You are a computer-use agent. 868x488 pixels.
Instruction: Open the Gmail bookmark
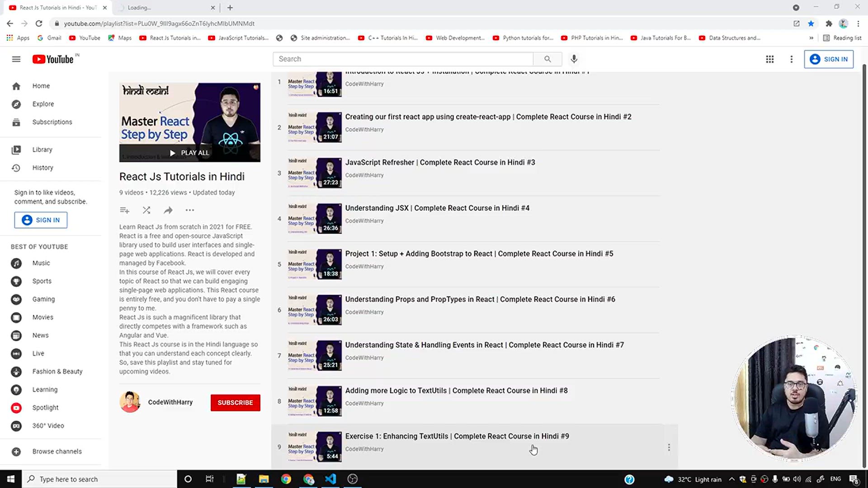click(x=49, y=38)
